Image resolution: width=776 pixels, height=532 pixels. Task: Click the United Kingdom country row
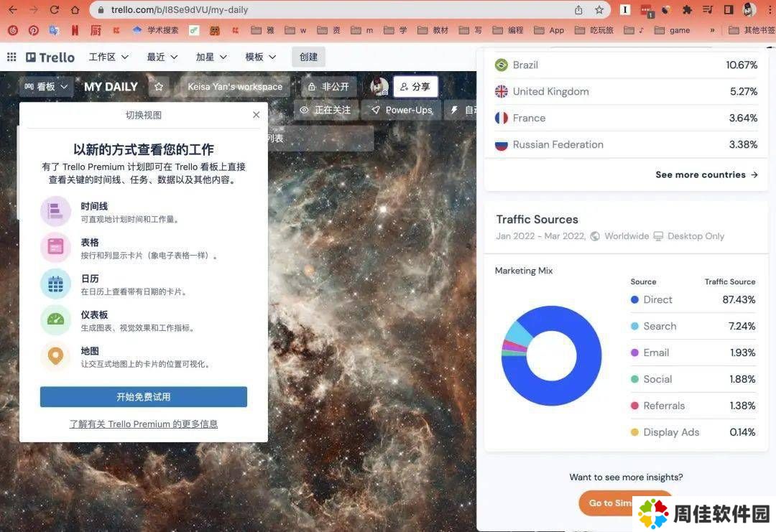(x=626, y=91)
